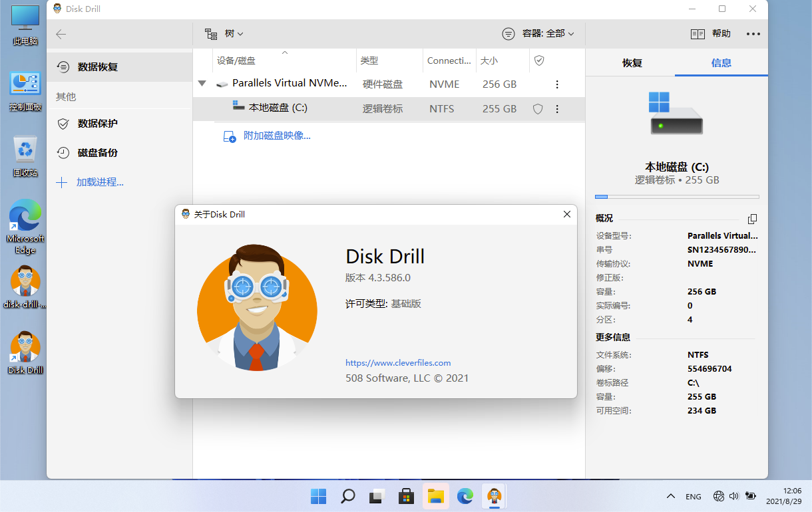Close the 关于Disk Drill dialog
This screenshot has height=512, width=812.
[567, 214]
